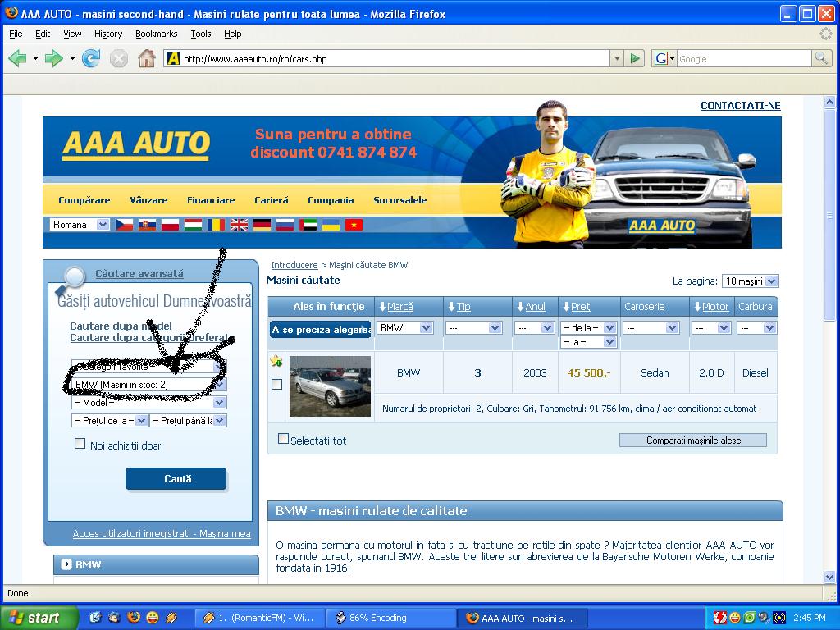Open the Tip filter dropdown
Screen dimensions: 840x630
point(474,328)
